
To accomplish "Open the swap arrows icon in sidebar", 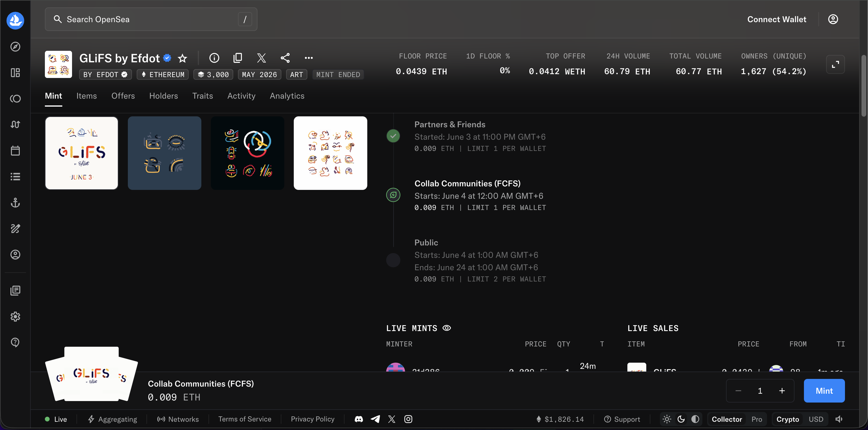I will (15, 124).
